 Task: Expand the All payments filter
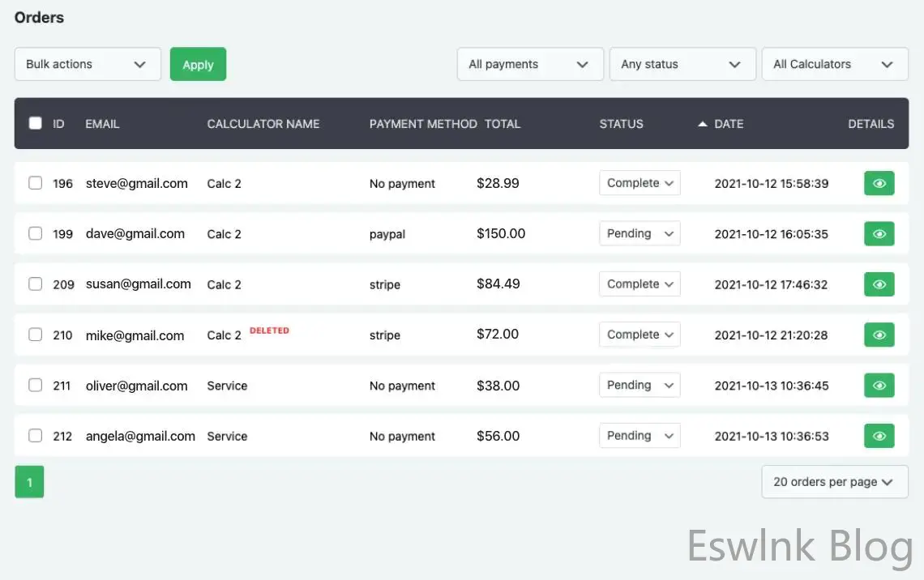(x=530, y=64)
